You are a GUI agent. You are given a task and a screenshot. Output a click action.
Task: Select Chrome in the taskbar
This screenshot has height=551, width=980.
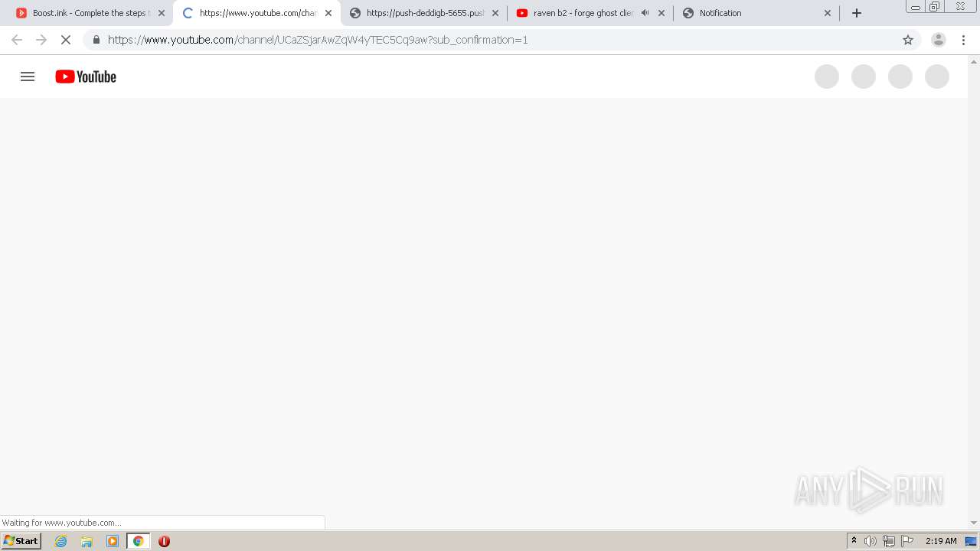pos(139,541)
